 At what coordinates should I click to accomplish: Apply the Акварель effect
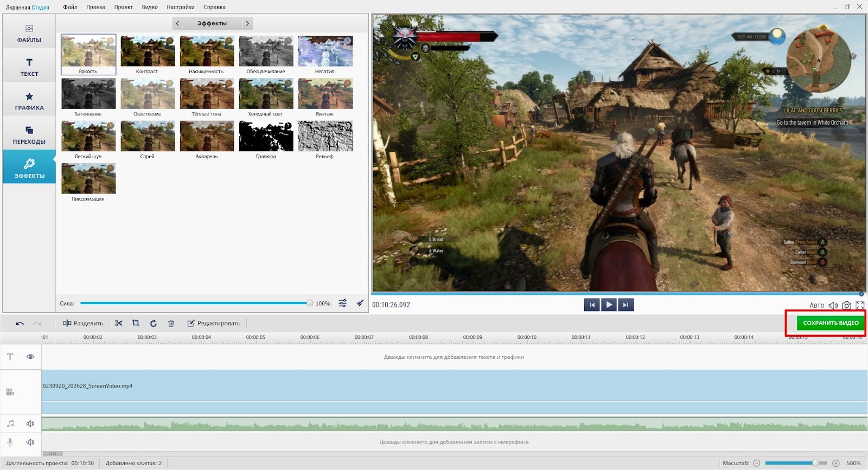(207, 139)
